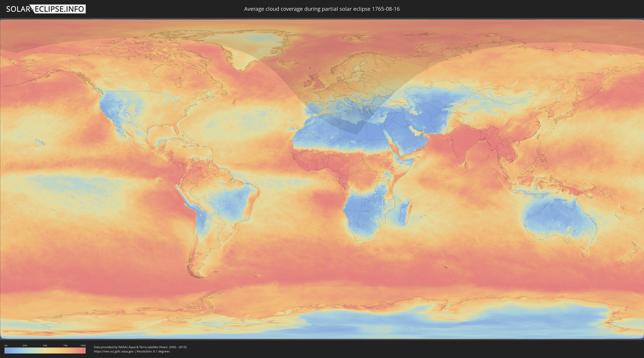Click the cloud coverage world map image
This screenshot has width=644, height=358.
pyautogui.click(x=322, y=179)
